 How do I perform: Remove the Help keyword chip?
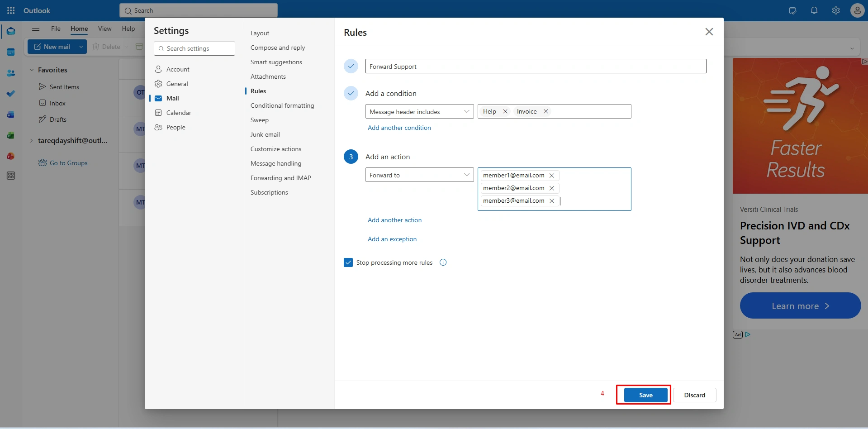pos(505,111)
